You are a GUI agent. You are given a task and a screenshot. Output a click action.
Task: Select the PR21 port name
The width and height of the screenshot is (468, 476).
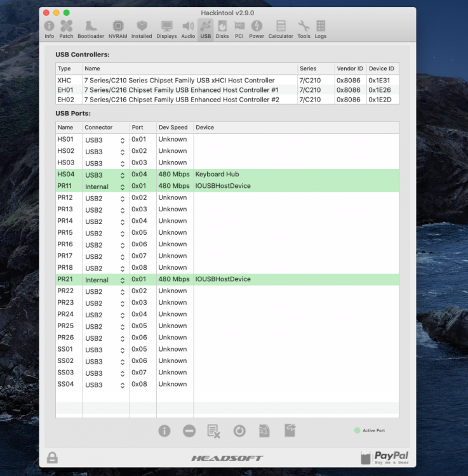(x=65, y=279)
